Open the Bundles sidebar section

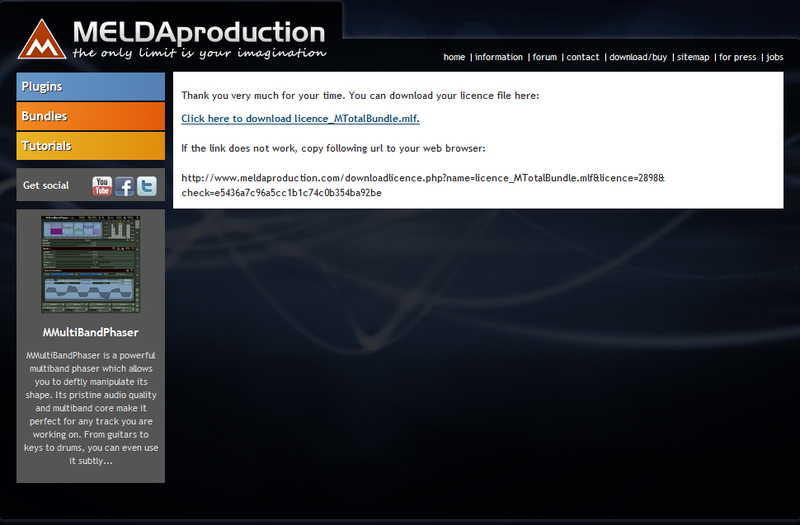(x=91, y=116)
